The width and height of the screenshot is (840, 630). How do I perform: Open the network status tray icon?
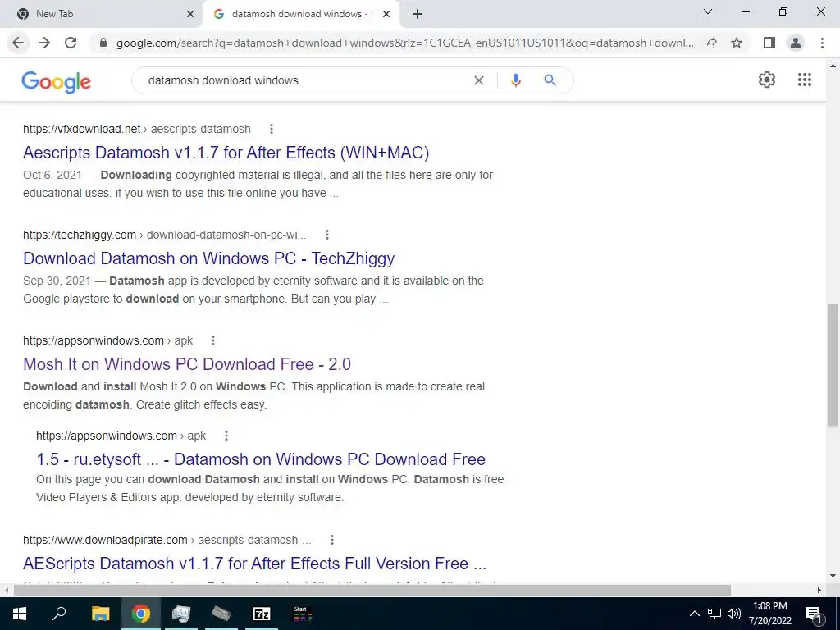[714, 614]
